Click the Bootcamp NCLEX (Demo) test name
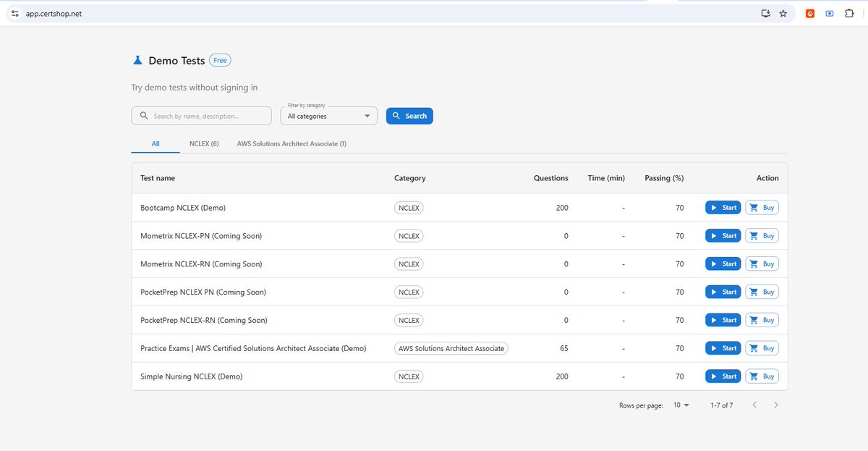The height and width of the screenshot is (451, 868). 183,208
